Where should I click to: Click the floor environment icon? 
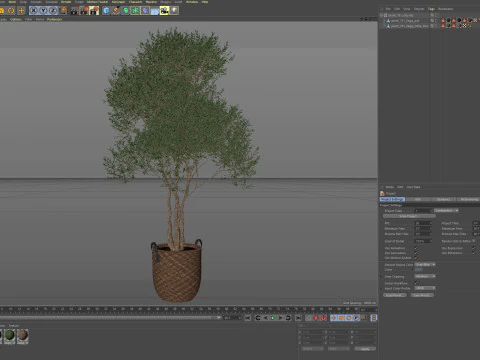point(155,11)
